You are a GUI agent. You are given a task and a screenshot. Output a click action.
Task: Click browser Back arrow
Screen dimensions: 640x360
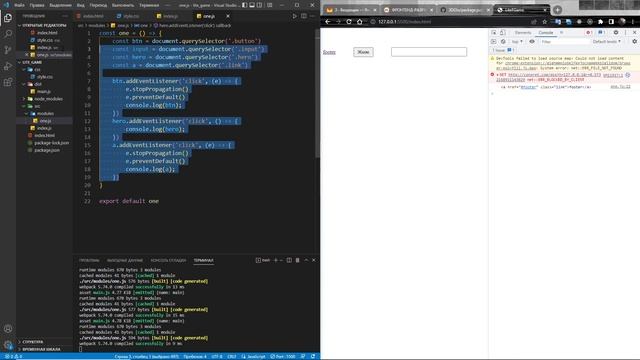[x=328, y=22]
